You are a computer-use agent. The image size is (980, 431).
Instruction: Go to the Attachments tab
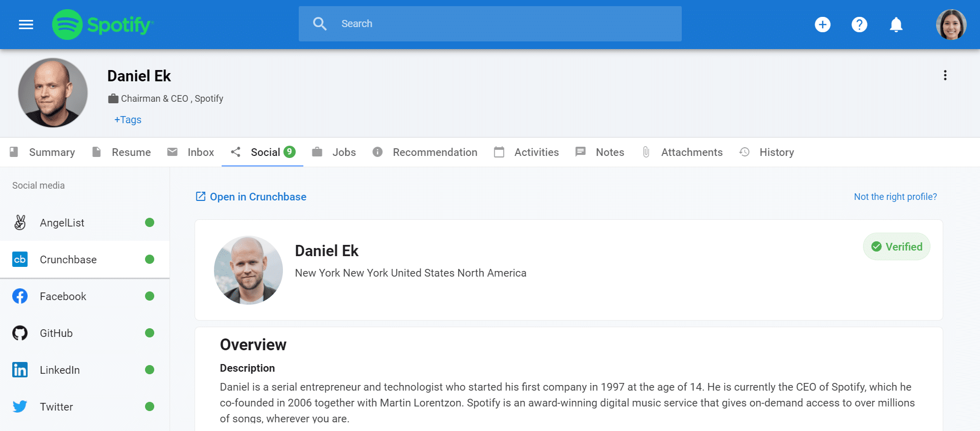tap(682, 152)
